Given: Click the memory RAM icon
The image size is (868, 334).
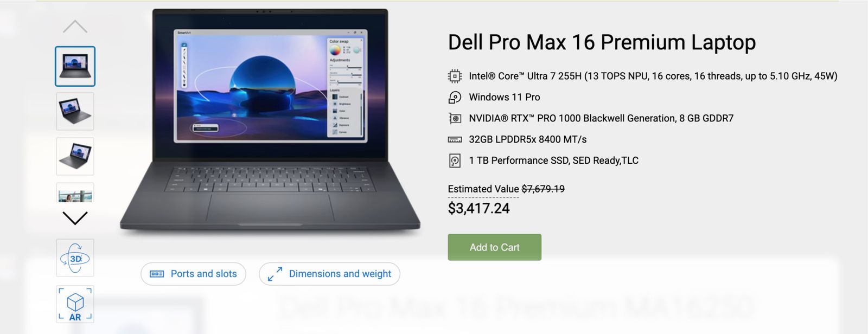Looking at the screenshot, I should coord(455,139).
